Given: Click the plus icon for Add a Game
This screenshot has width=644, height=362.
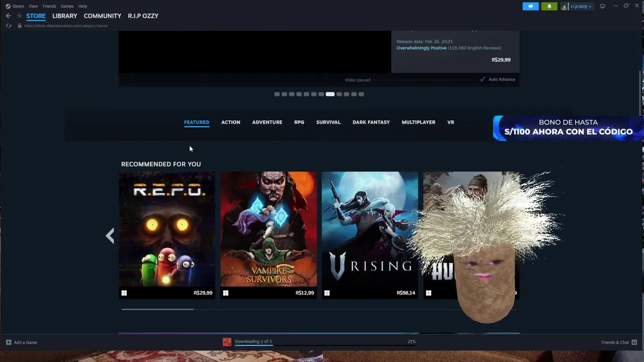Looking at the screenshot, I should point(9,342).
